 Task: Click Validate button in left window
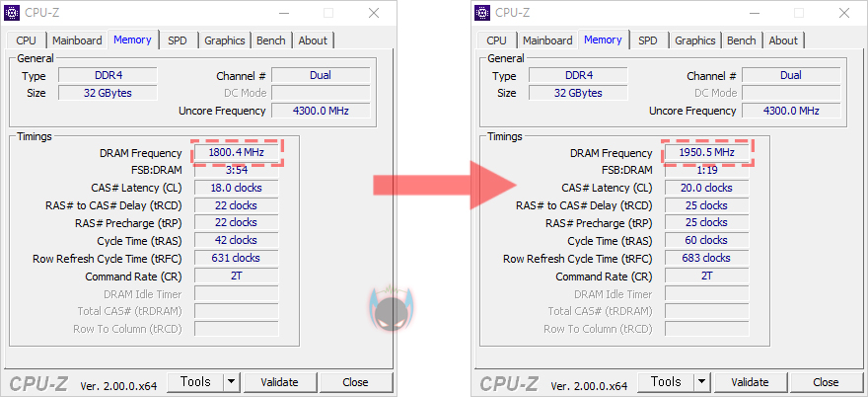click(281, 382)
